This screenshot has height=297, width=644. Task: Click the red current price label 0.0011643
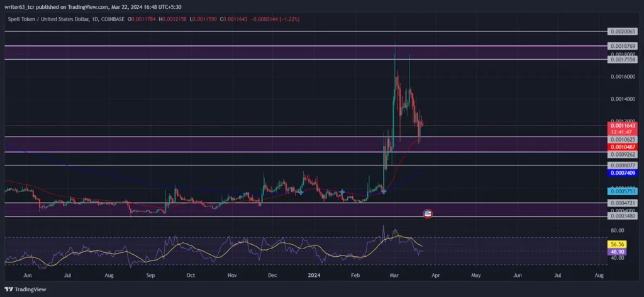[623, 125]
